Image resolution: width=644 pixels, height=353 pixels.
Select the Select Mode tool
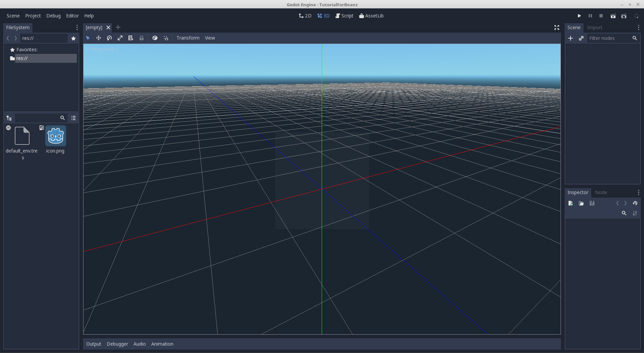(x=88, y=38)
